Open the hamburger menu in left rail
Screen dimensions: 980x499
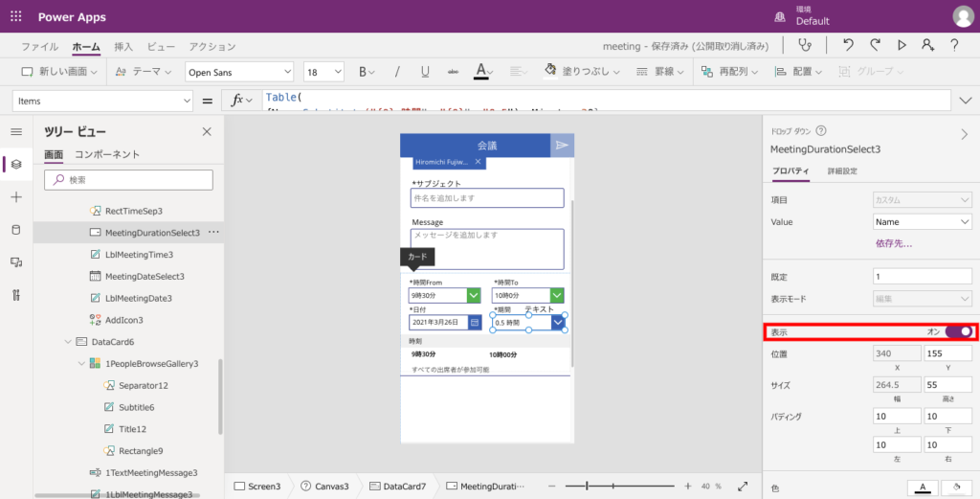16,131
